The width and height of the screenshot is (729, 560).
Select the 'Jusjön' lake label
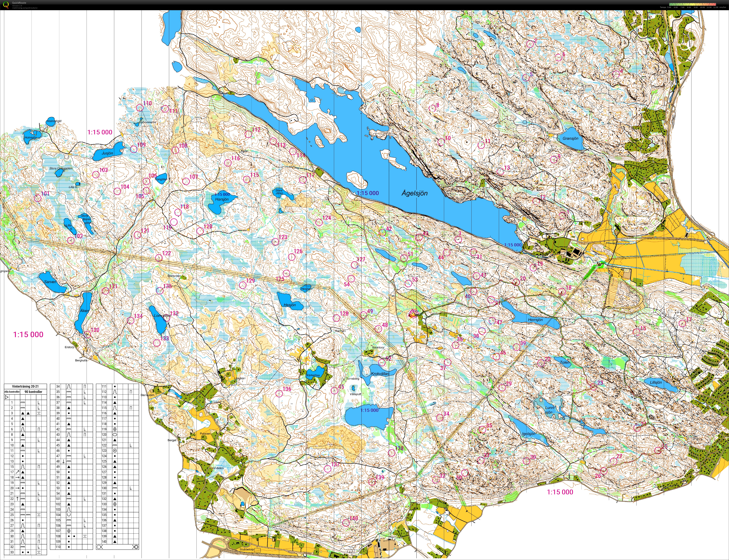107,153
